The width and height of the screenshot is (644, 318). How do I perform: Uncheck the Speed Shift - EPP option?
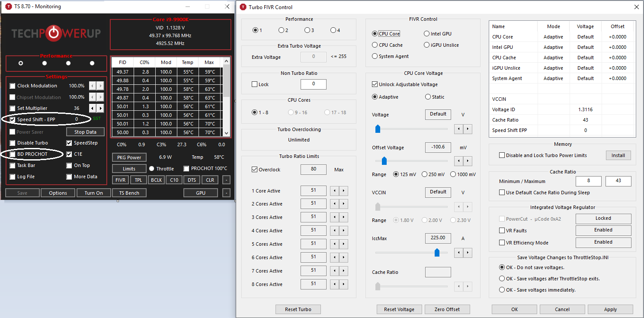13,119
